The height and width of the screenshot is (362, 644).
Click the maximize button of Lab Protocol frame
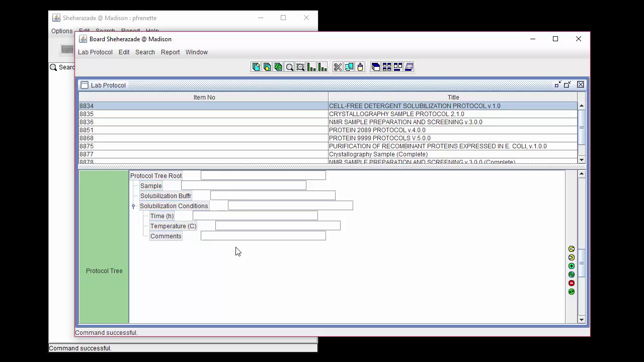tap(568, 85)
